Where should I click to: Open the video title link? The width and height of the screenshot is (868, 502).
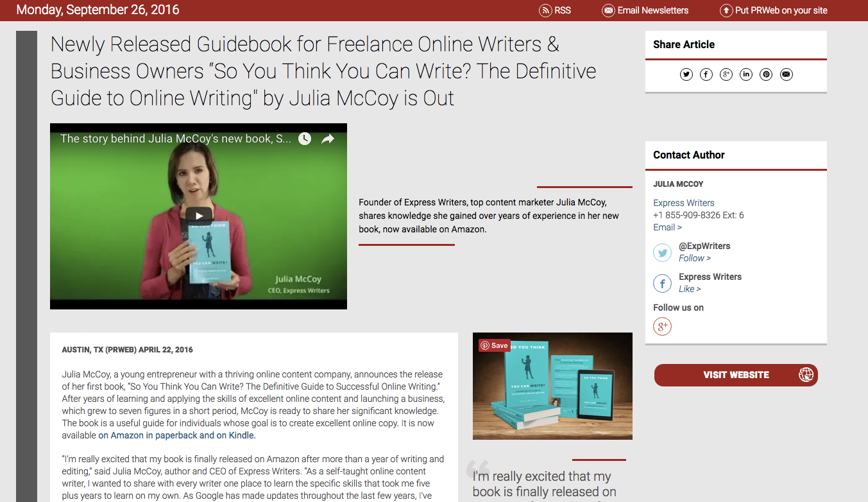tap(176, 139)
